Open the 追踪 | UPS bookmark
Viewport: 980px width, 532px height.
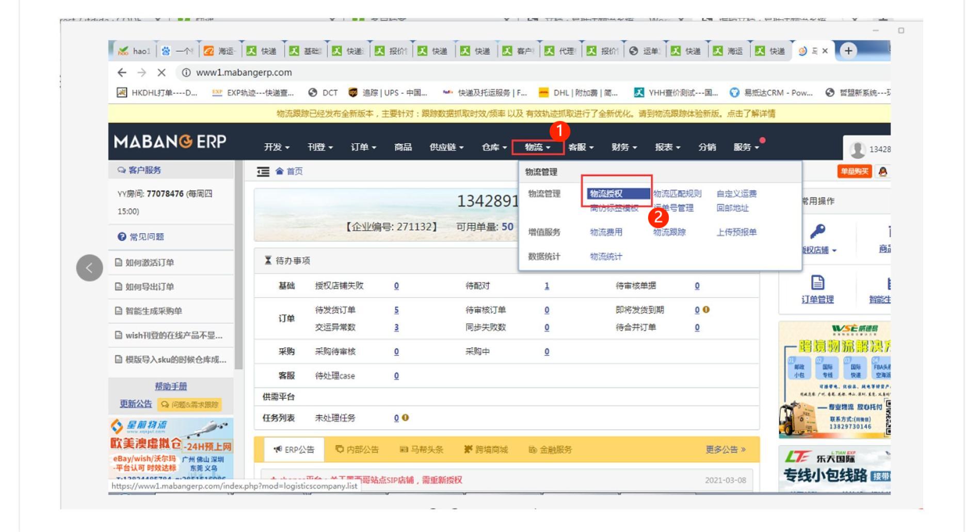[x=388, y=93]
